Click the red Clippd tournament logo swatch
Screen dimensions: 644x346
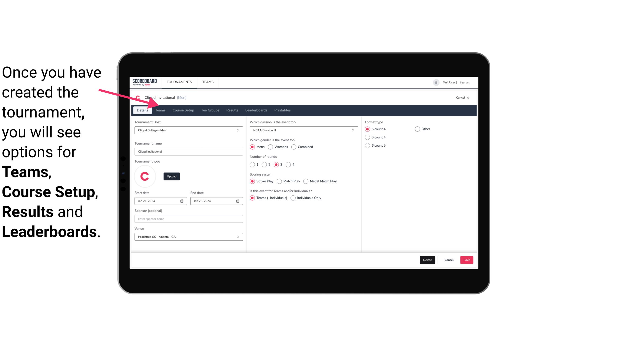pos(145,176)
